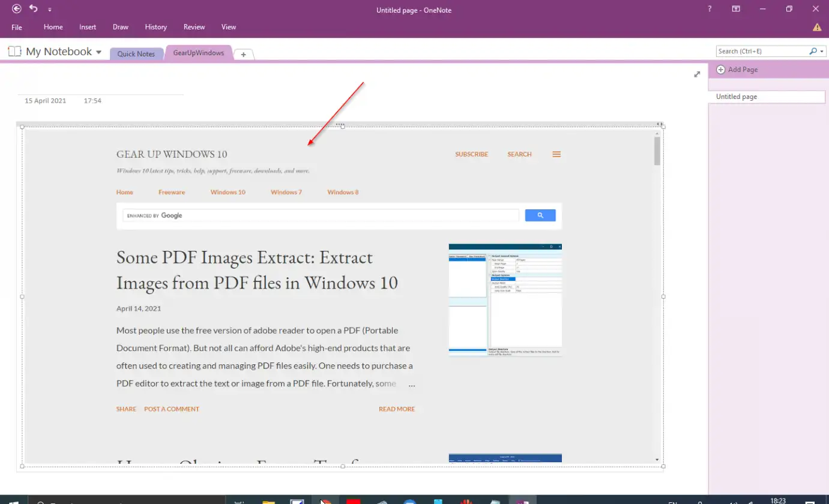Click POST A COMMENT link
The height and width of the screenshot is (504, 829).
[x=172, y=409]
